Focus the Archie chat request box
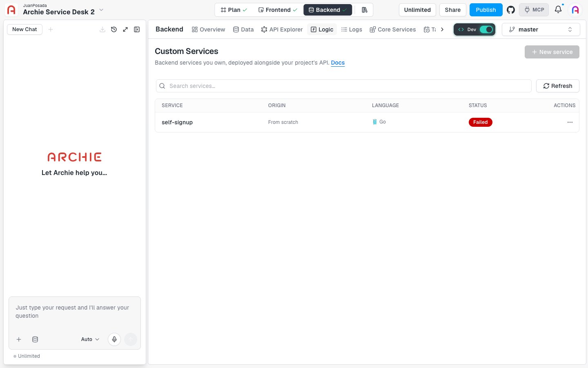The height and width of the screenshot is (368, 588). coord(75,312)
